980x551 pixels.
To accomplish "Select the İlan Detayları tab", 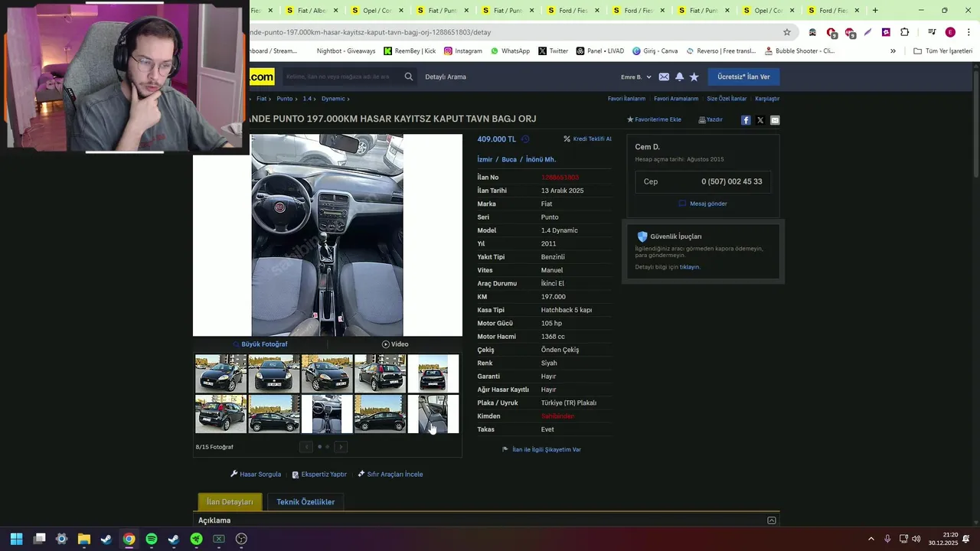I will (x=230, y=502).
